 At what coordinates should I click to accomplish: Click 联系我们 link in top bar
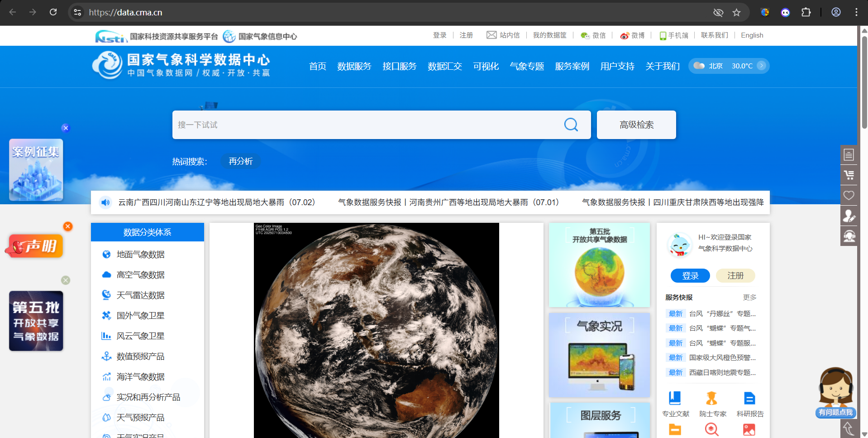click(715, 35)
